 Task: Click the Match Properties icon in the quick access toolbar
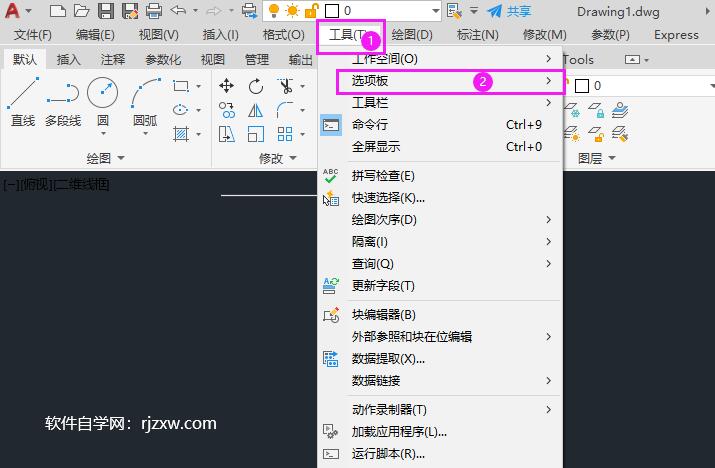(454, 10)
